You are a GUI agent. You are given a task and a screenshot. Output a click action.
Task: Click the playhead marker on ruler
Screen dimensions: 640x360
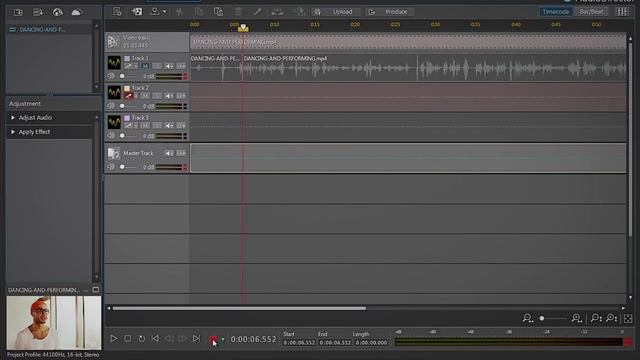click(x=243, y=28)
